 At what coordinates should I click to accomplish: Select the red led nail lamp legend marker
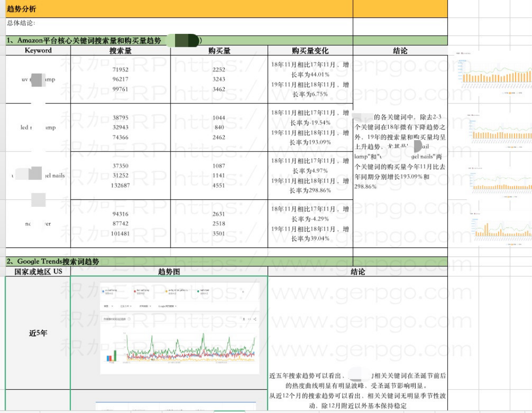[135, 291]
